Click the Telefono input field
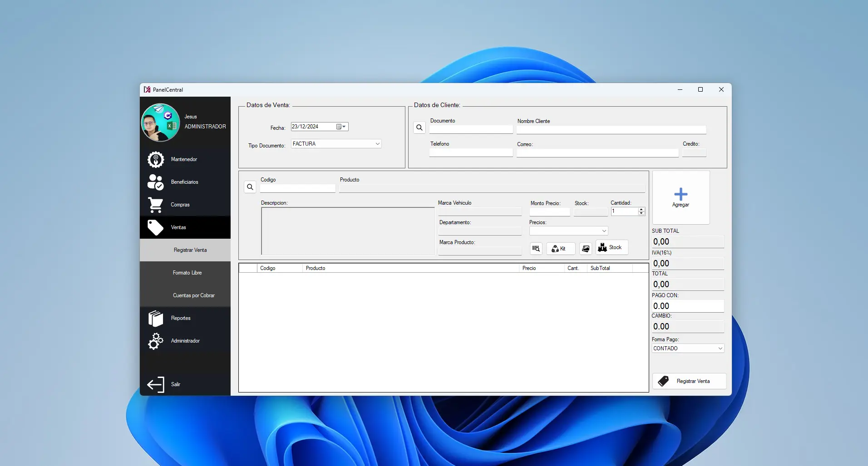This screenshot has width=868, height=466. [471, 153]
